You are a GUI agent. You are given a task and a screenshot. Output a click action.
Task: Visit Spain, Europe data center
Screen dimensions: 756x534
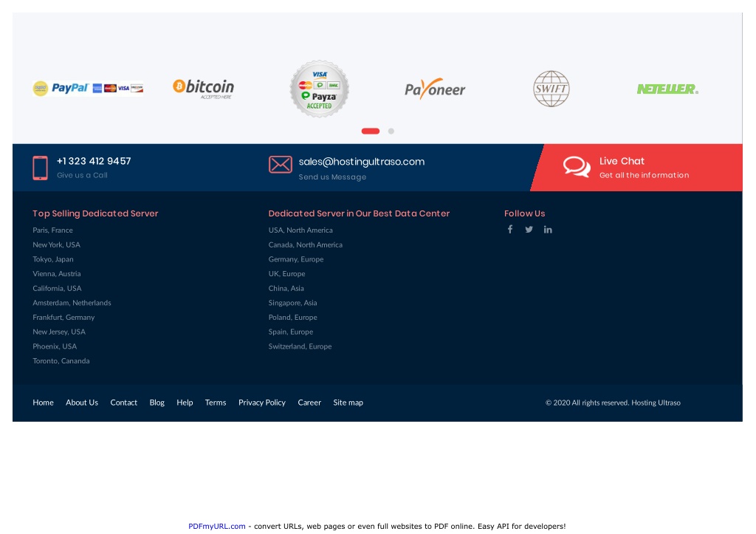(x=291, y=332)
